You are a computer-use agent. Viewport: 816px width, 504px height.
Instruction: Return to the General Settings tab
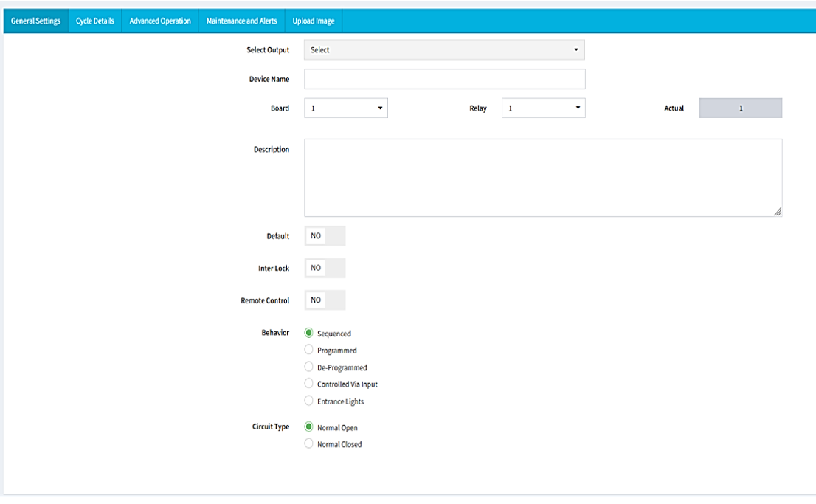[35, 21]
